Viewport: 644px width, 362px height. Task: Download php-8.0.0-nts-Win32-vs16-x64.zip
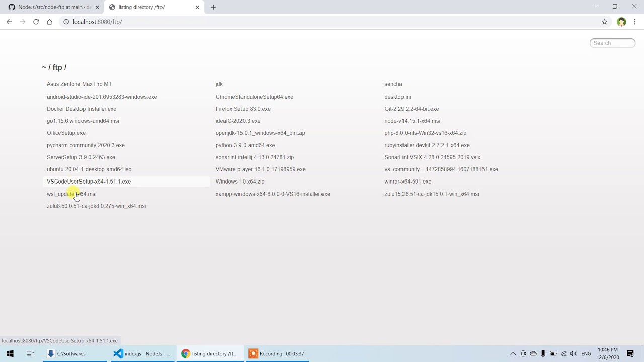pos(426,133)
